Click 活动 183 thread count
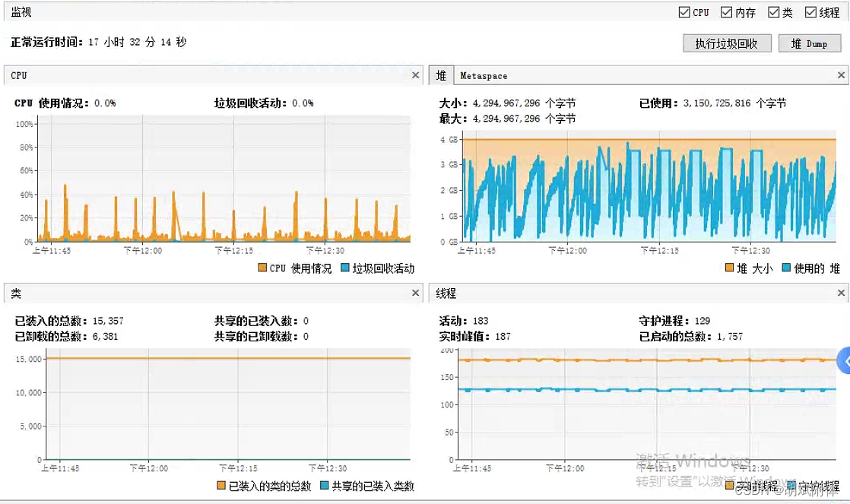Image resolution: width=850 pixels, height=504 pixels. coord(481,321)
